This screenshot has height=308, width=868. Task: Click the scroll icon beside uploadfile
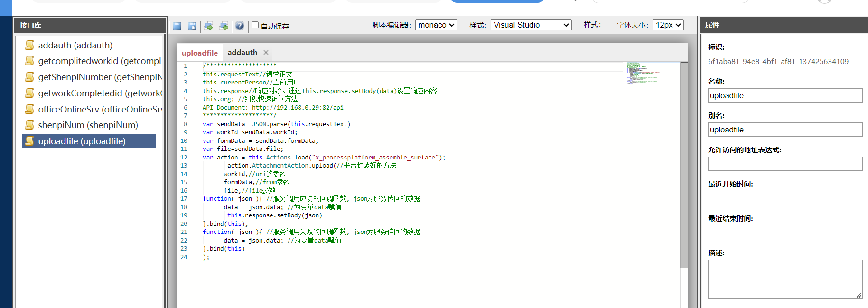(x=29, y=141)
